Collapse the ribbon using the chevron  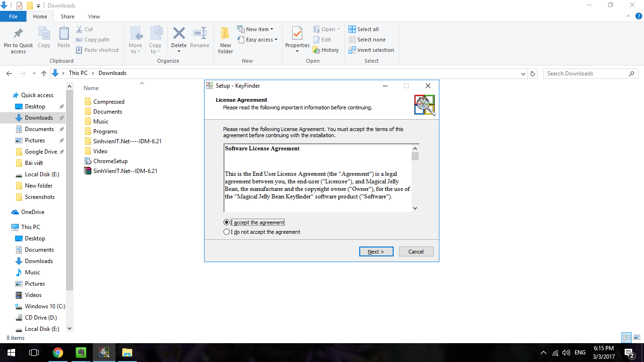point(627,16)
